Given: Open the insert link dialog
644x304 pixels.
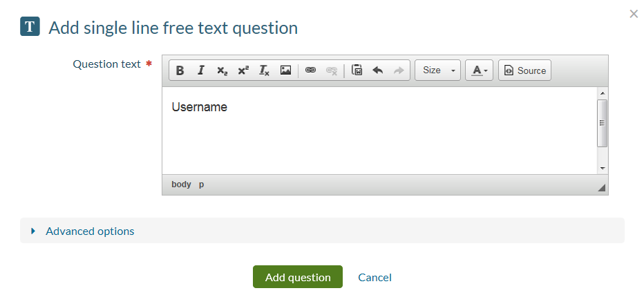Looking at the screenshot, I should pyautogui.click(x=310, y=70).
